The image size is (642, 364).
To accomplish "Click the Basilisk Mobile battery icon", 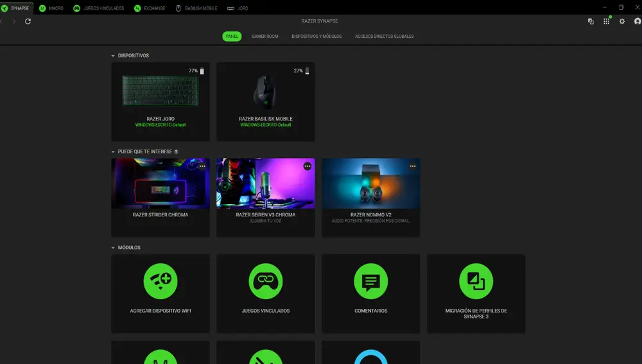I will 307,71.
